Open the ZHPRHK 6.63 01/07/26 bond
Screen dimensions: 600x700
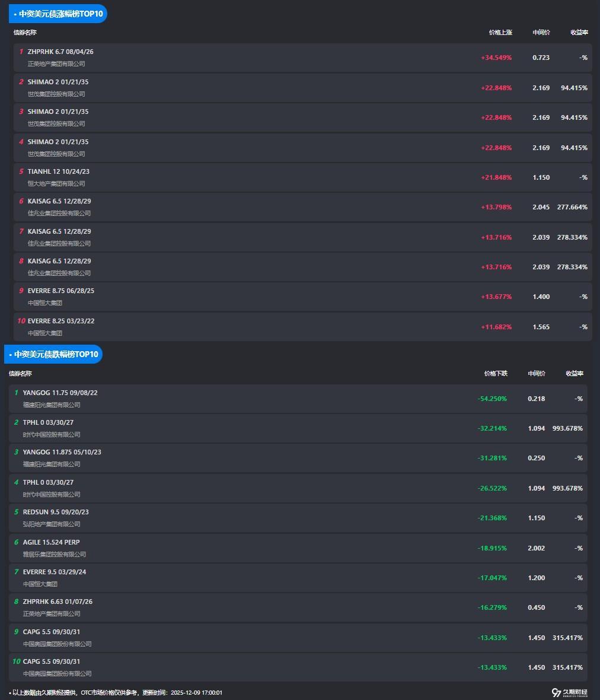tap(58, 602)
